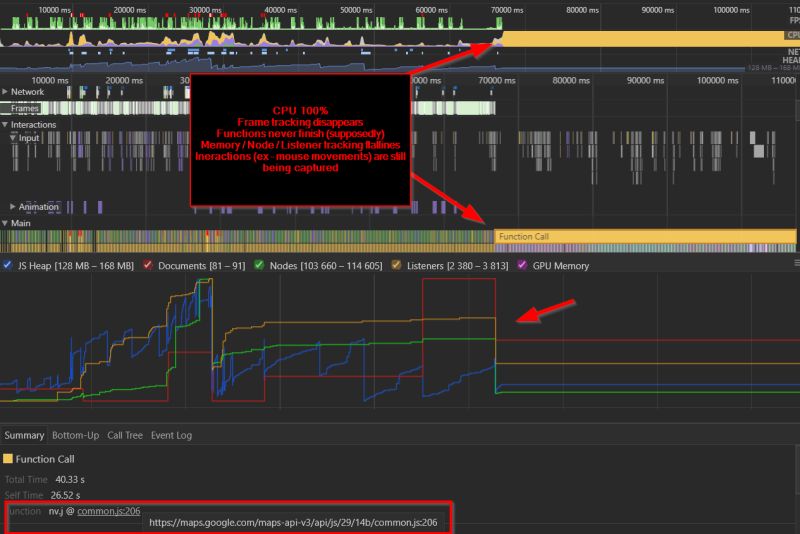Toggle the Documents checkbox
Screen dimensions: 800x534
tap(147, 265)
